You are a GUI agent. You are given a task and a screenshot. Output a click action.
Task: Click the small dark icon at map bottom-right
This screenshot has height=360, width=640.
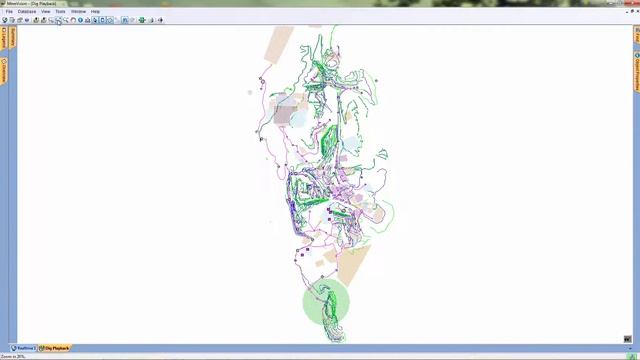pos(628,339)
